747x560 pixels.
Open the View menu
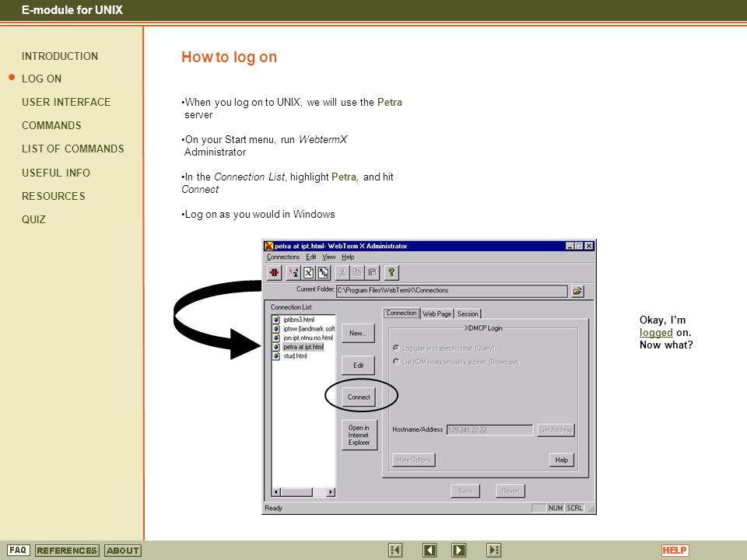(x=328, y=257)
